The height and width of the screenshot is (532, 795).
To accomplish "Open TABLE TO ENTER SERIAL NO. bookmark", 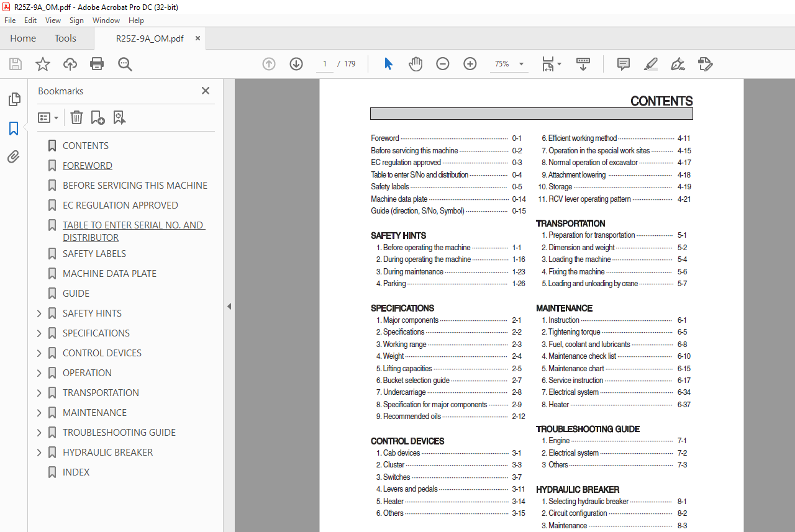I will [x=134, y=232].
